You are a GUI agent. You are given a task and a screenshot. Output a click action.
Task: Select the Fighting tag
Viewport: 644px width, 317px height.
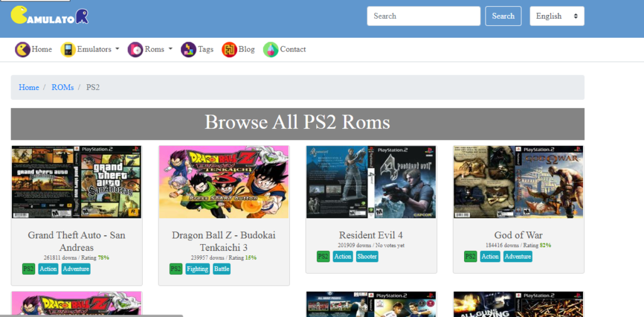(197, 269)
